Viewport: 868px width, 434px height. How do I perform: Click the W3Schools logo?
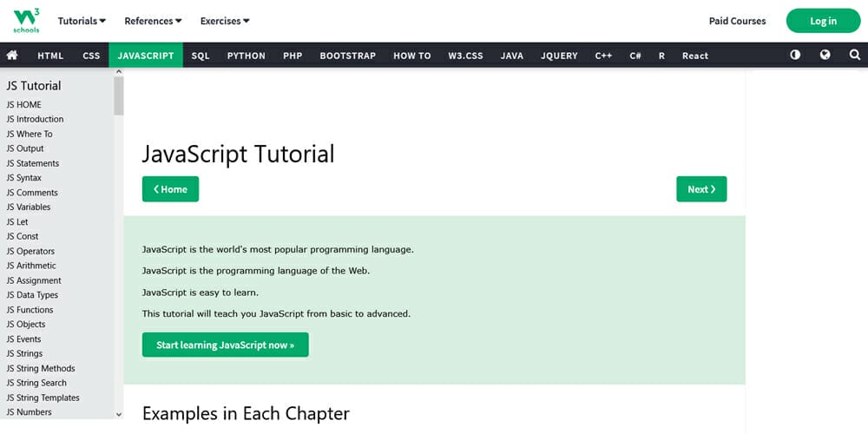(x=26, y=19)
